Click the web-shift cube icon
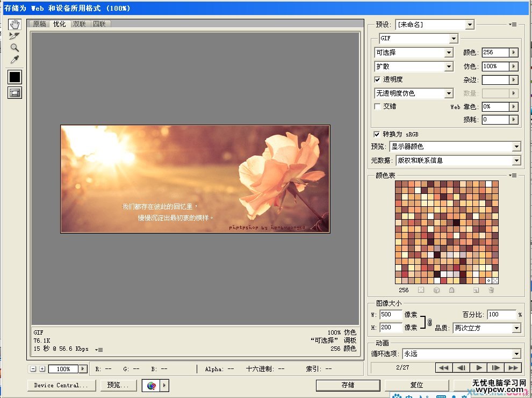The width and height of the screenshot is (532, 398). (437, 290)
